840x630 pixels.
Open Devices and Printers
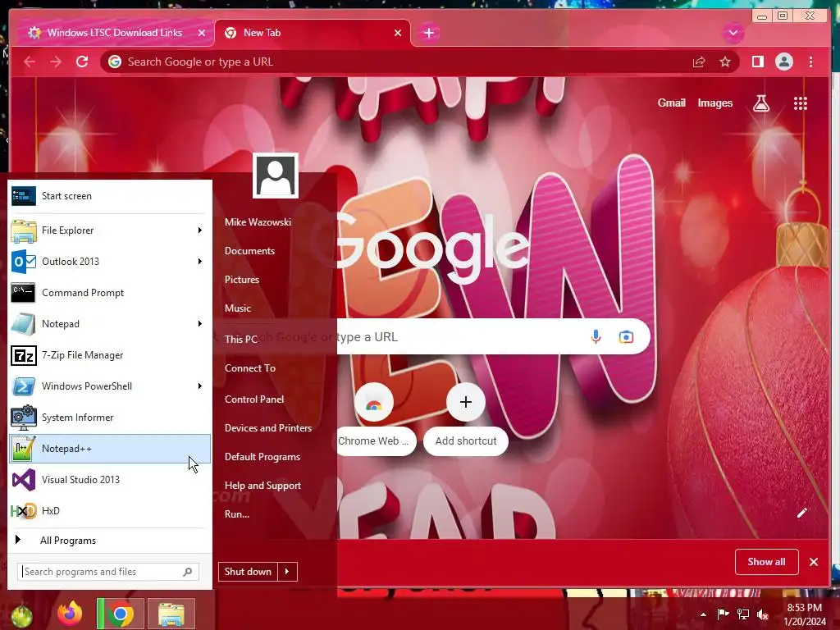click(268, 428)
